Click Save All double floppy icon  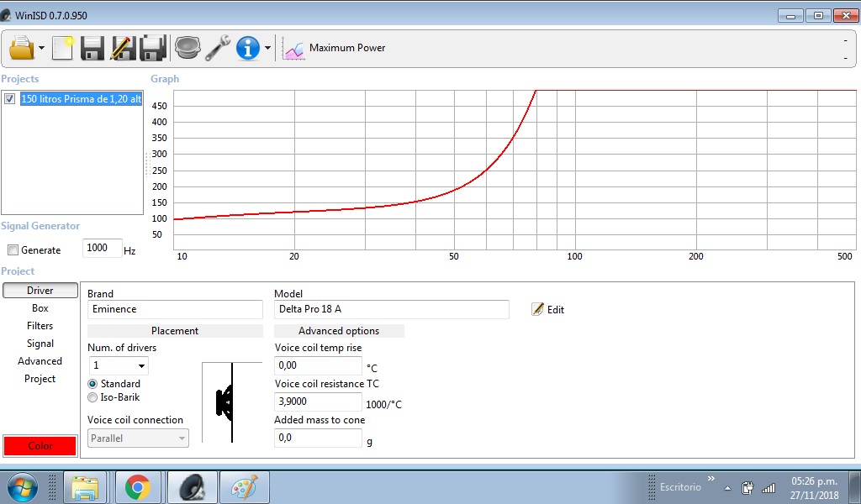click(153, 48)
